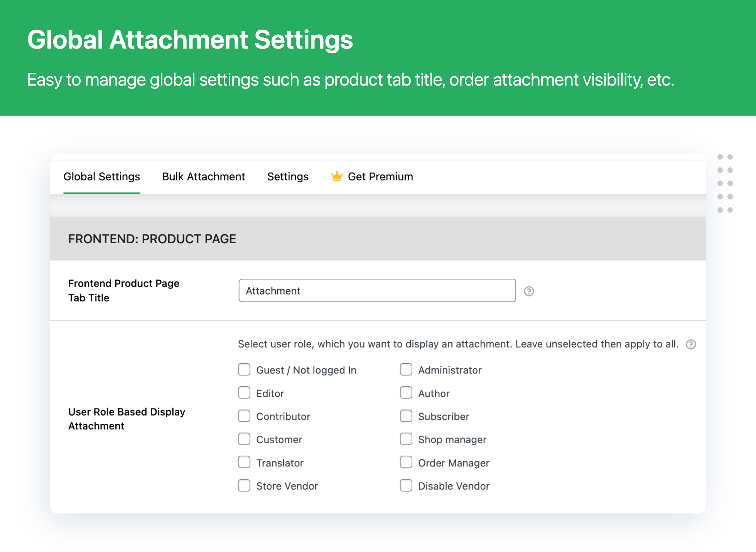Tick the Customer role checkbox
756x552 pixels.
244,439
